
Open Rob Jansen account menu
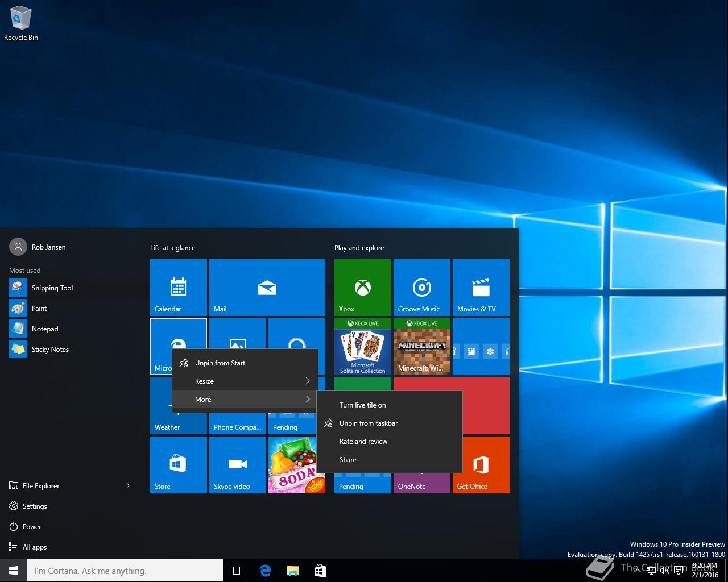pos(38,247)
